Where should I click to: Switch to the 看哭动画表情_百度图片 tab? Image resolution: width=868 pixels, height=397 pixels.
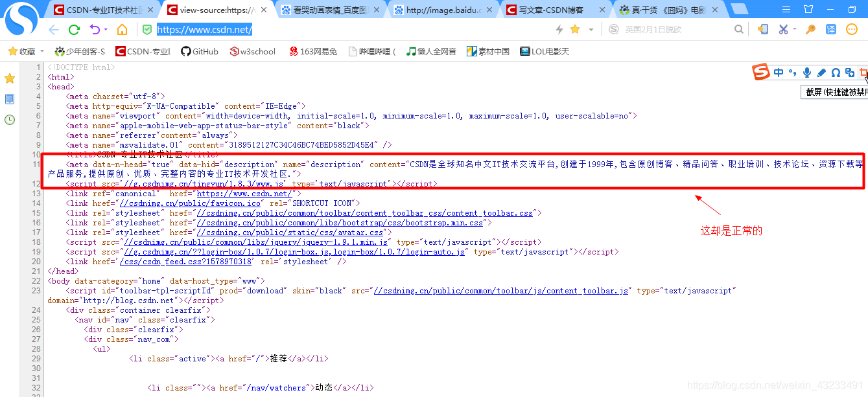330,10
